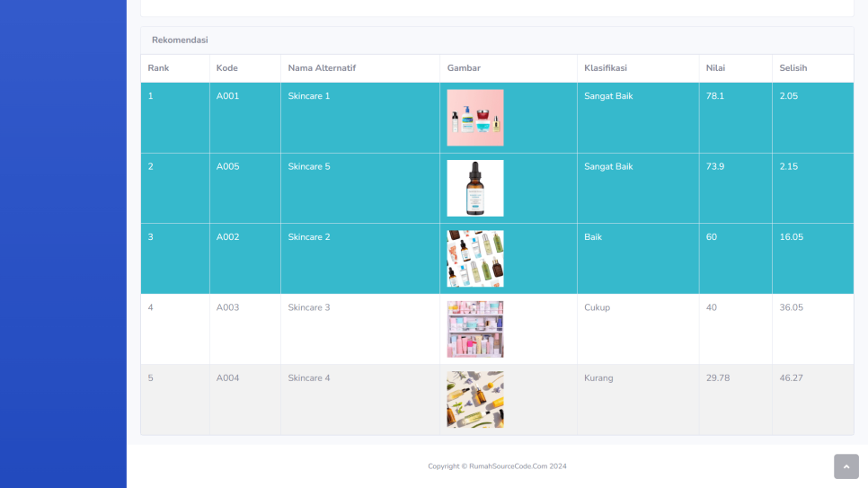
Task: Click the Kode column header
Action: click(x=226, y=68)
